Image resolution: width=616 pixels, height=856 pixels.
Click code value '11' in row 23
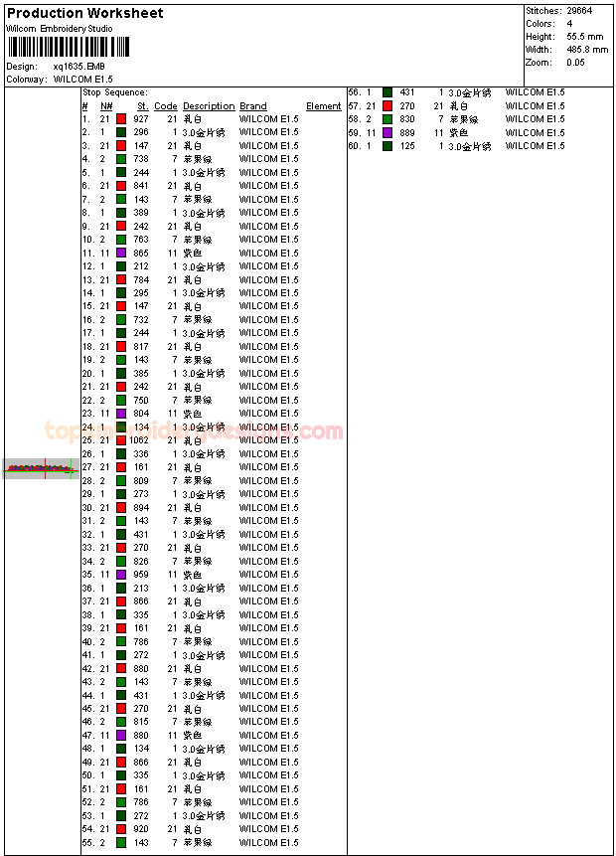point(173,414)
